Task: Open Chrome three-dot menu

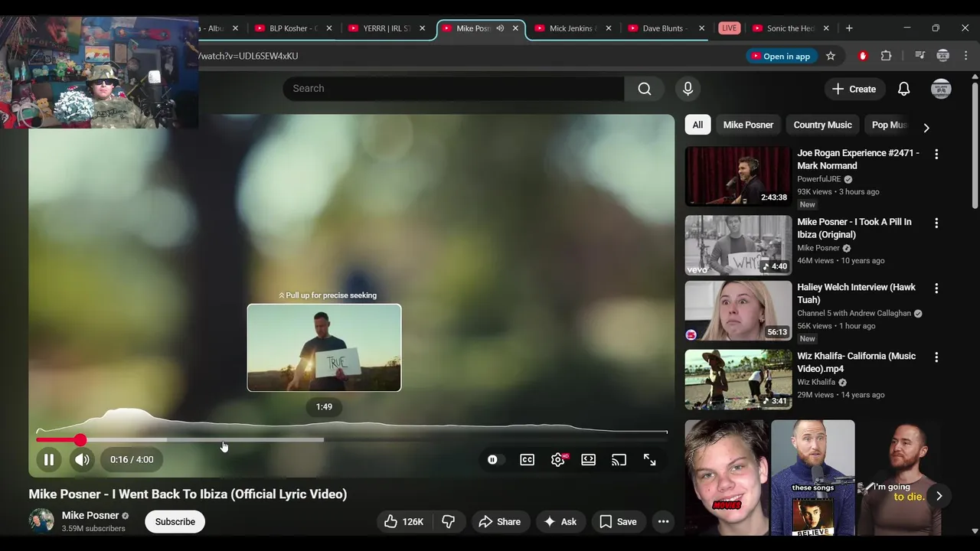Action: 966,56
